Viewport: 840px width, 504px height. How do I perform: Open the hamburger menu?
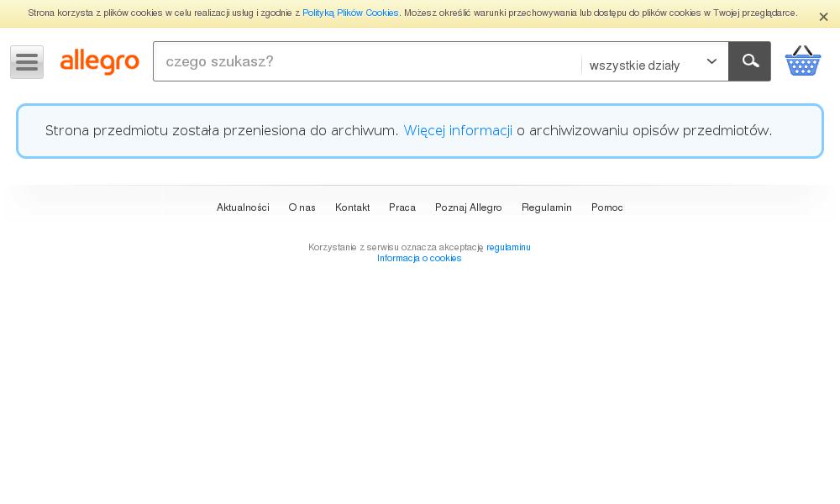pos(27,62)
